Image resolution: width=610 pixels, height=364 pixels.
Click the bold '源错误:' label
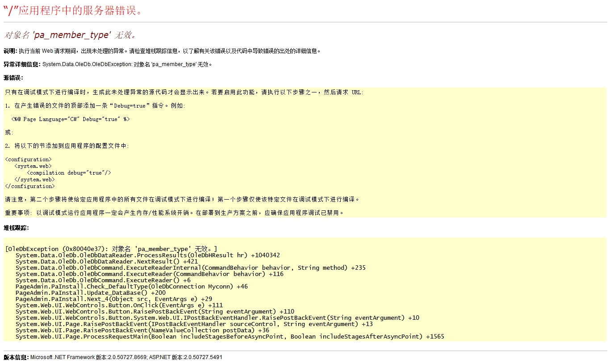(13, 78)
